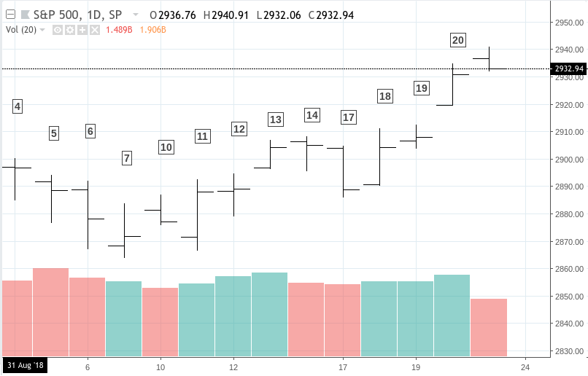Open Volume indicator settings gear
Viewport: 588px width, 376px height.
pos(69,30)
